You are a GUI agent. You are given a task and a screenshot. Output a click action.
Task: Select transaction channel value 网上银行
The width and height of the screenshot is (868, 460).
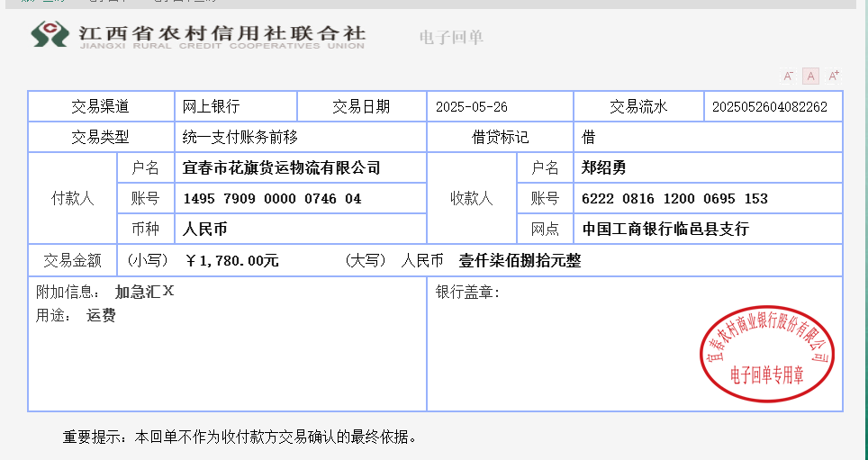(x=211, y=106)
